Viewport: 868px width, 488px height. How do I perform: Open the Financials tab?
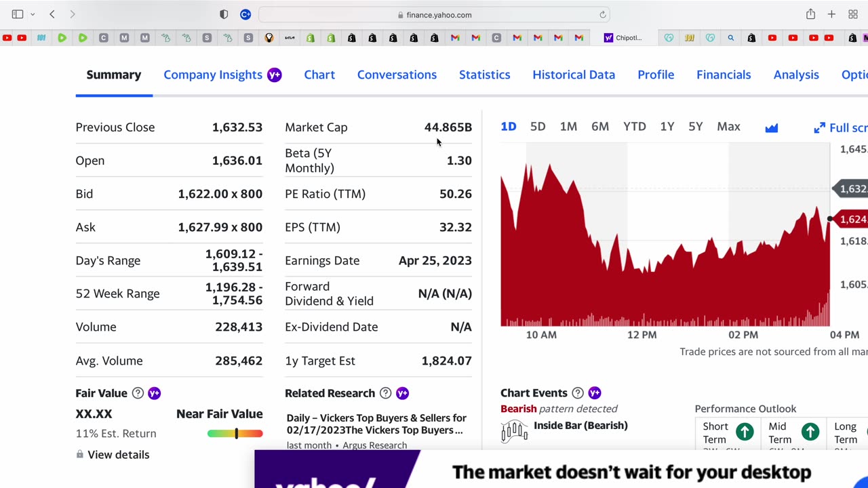[724, 75]
